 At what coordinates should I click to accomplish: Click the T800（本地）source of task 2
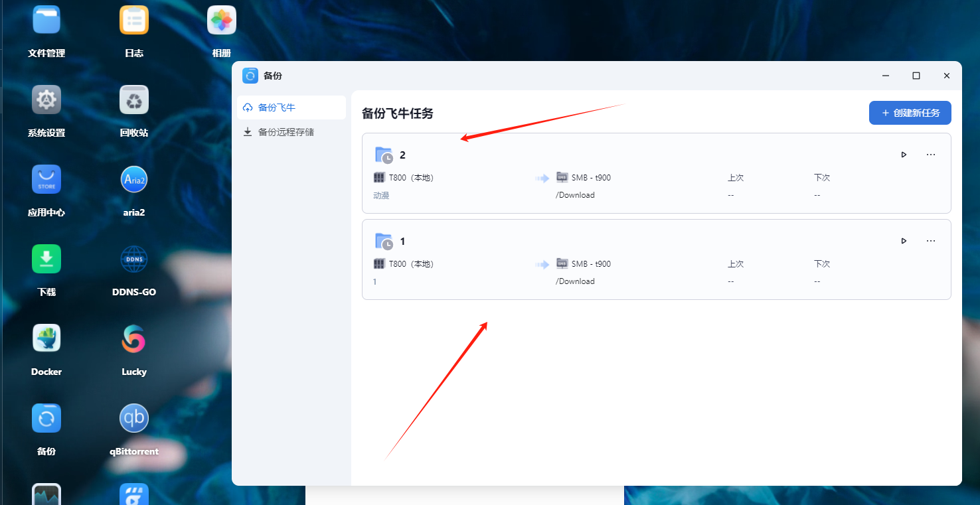tap(404, 178)
